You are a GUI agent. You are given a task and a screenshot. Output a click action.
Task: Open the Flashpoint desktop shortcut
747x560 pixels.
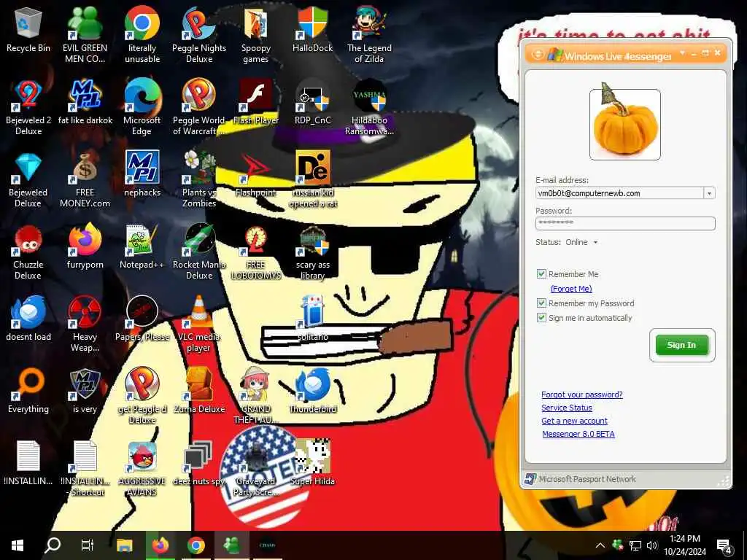(x=256, y=174)
